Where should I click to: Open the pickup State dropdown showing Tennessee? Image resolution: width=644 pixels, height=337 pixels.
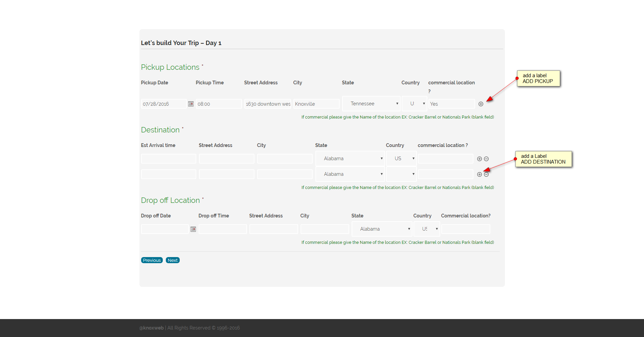pos(371,104)
